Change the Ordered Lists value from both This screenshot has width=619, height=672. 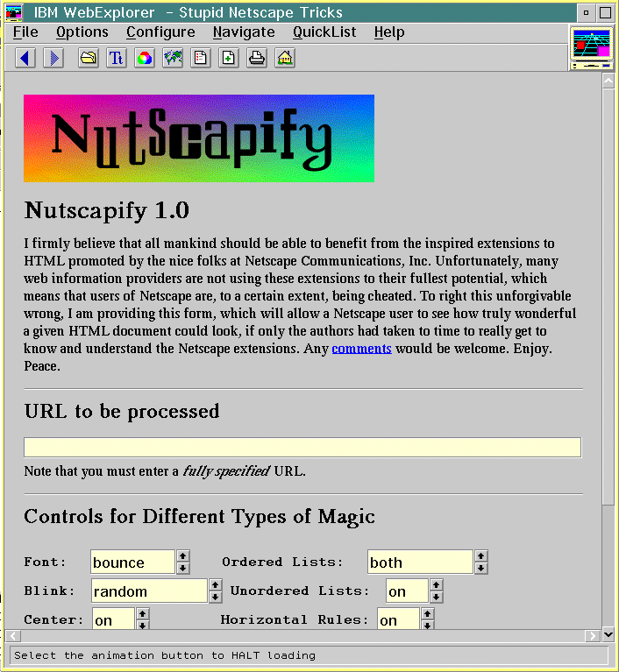click(x=480, y=562)
